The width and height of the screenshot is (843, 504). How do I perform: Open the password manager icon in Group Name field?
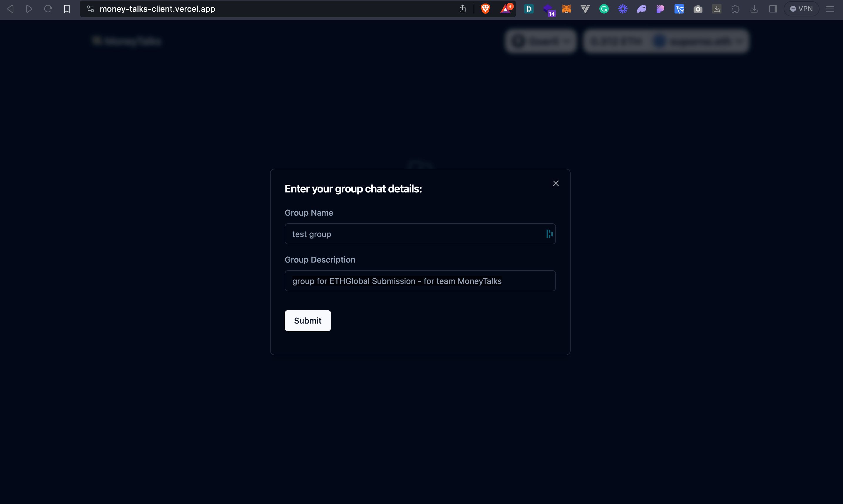coord(549,234)
